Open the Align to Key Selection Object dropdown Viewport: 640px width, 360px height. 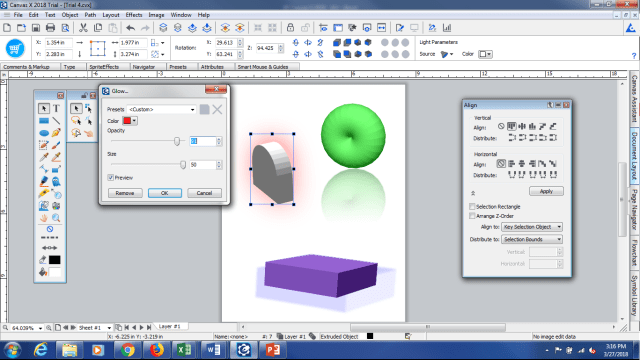click(x=532, y=227)
